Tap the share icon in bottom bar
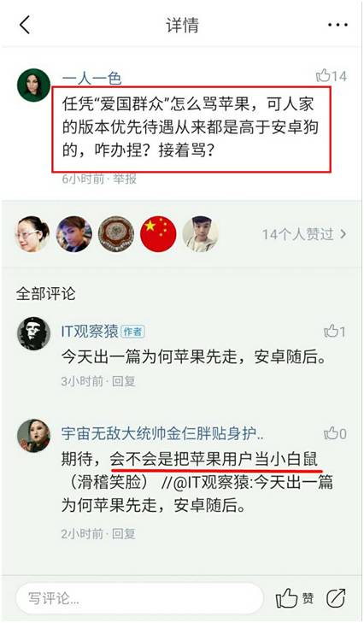 336,598
